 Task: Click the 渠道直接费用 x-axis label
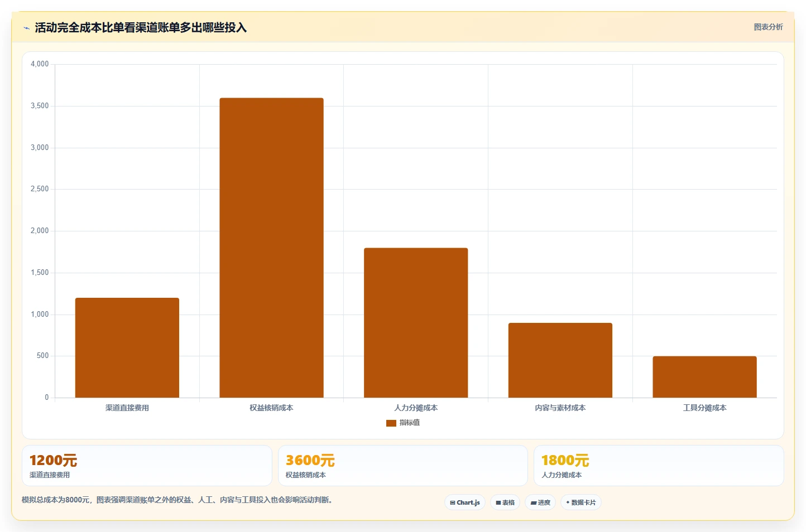pyautogui.click(x=127, y=408)
